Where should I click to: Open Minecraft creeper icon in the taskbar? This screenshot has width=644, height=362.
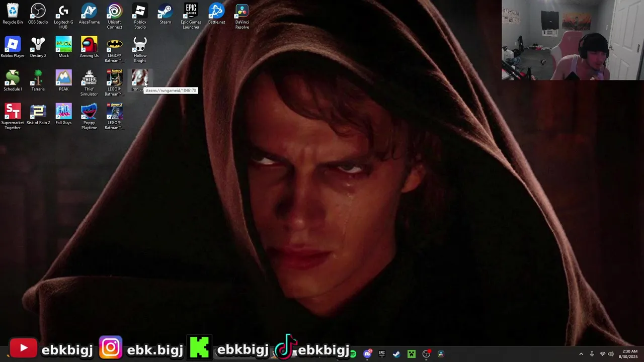coord(412,354)
